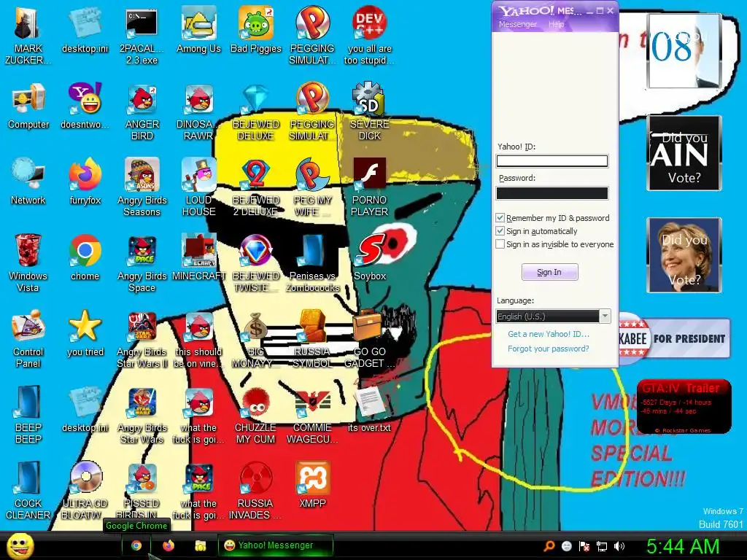Open the 2PACAL 2.3.exe console icon
Screen dimensions: 747x560
coord(142,35)
